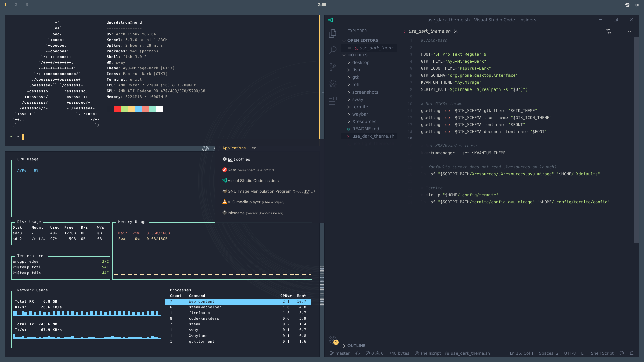Click the master git branch indicator
The image size is (644, 362).
340,353
